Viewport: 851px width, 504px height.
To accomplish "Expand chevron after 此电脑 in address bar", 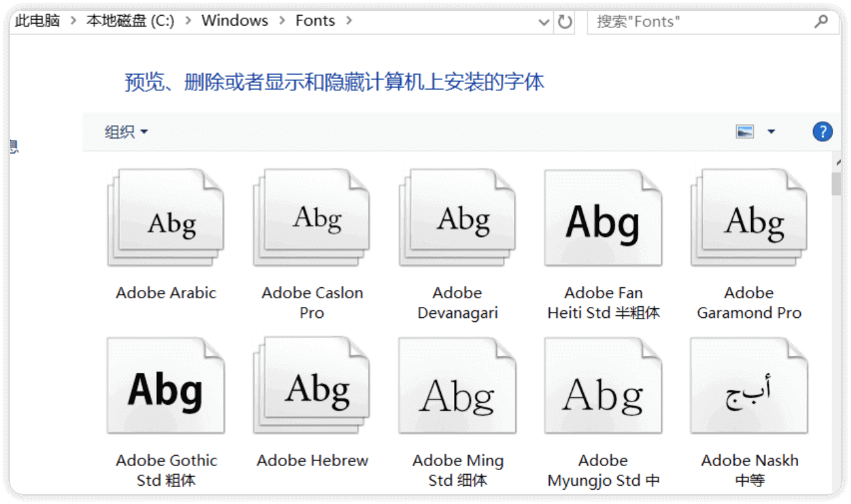I will click(73, 21).
